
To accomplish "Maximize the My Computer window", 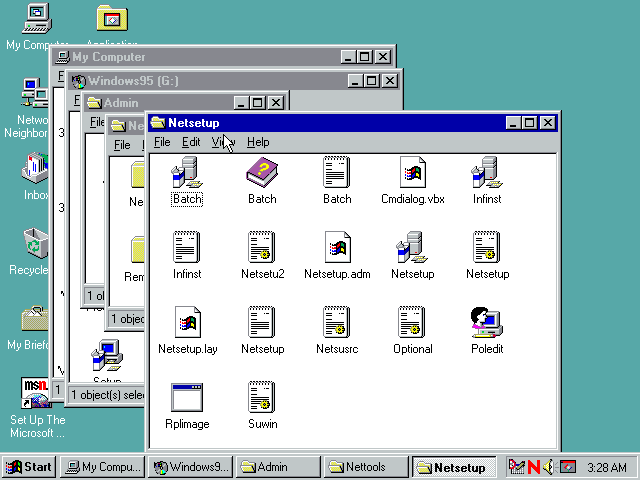I will click(x=364, y=57).
